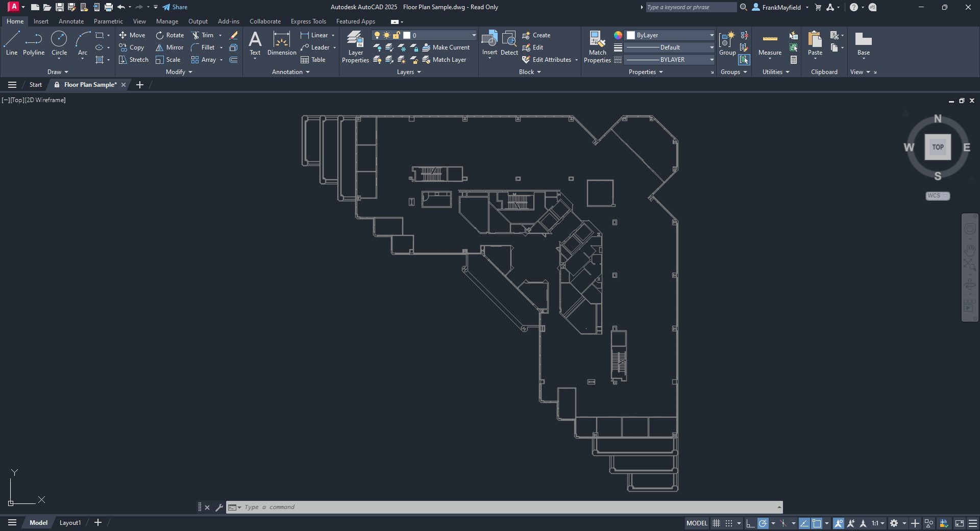Start the Move command
980x531 pixels.
(x=132, y=35)
